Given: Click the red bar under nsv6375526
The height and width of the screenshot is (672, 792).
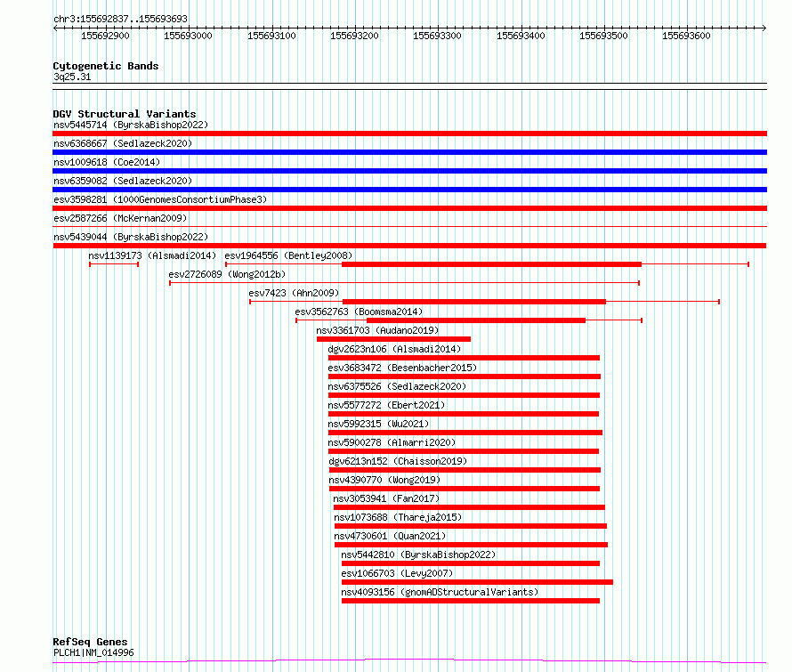Looking at the screenshot, I should point(464,395).
